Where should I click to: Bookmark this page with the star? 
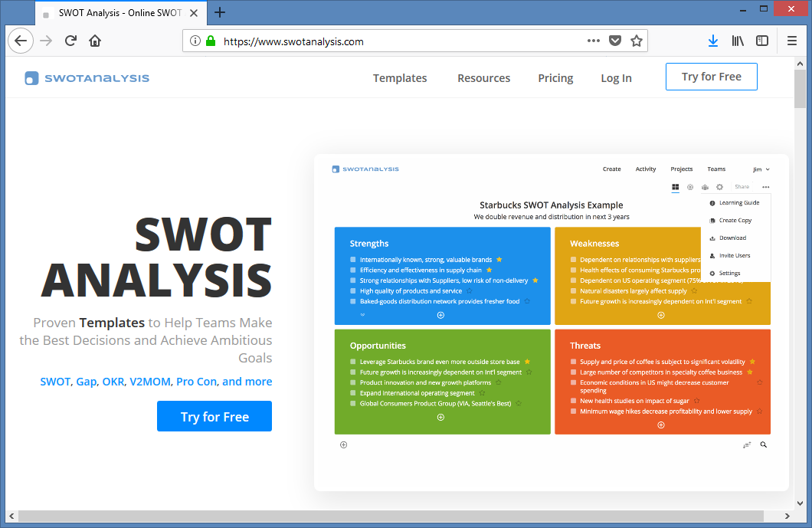click(x=637, y=41)
